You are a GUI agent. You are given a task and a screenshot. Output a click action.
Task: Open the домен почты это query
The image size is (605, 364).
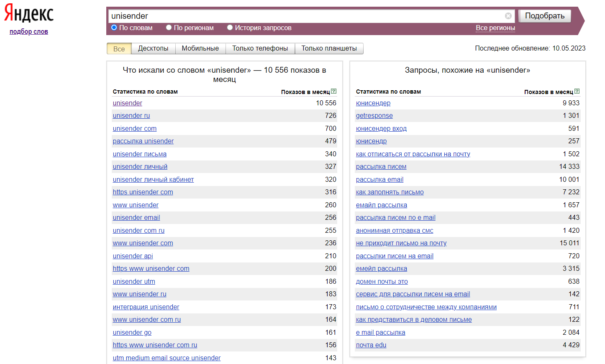pos(382,282)
